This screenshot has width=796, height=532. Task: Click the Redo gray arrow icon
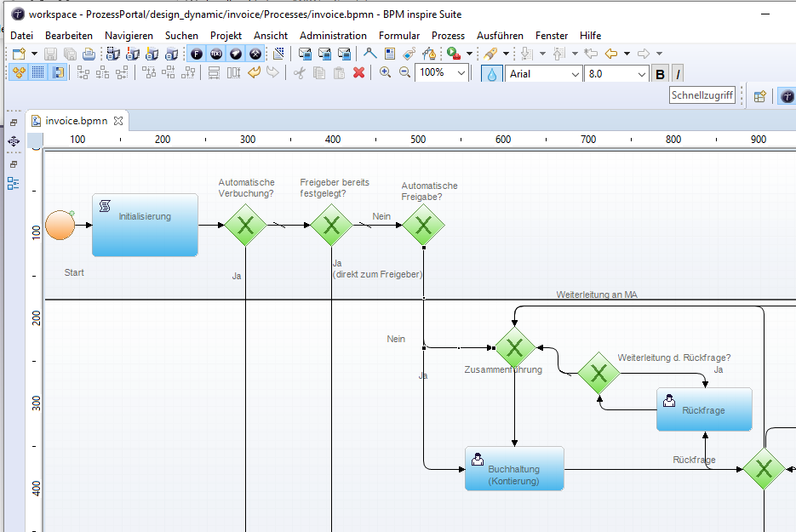(x=272, y=72)
